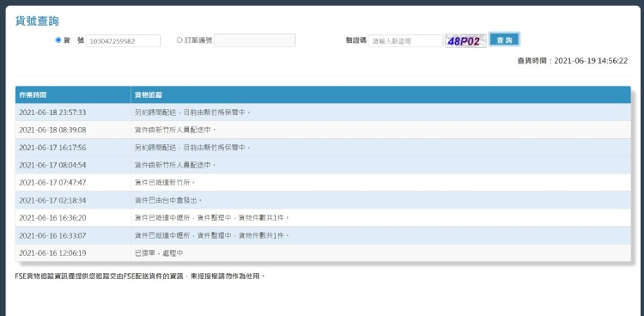Viewport: 644px width, 316px height.
Task: Select the timestamp 2021-06-16 12:06:19
Action: pyautogui.click(x=52, y=253)
